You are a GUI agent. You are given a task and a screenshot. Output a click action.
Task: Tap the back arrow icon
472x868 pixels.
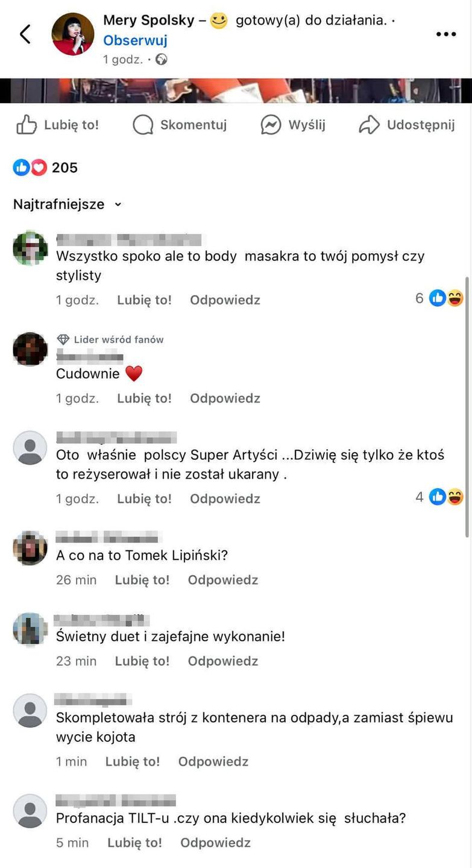tap(25, 34)
